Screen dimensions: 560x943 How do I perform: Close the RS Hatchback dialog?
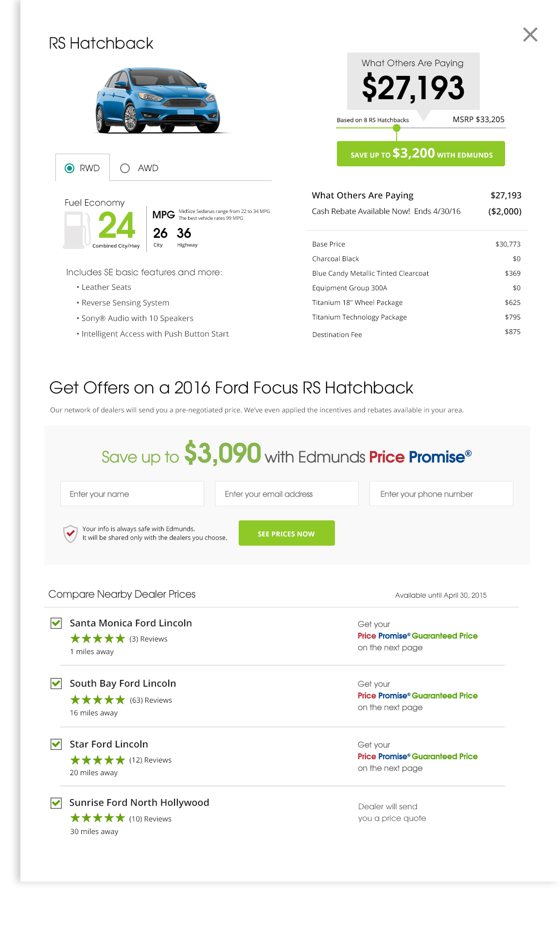point(530,35)
